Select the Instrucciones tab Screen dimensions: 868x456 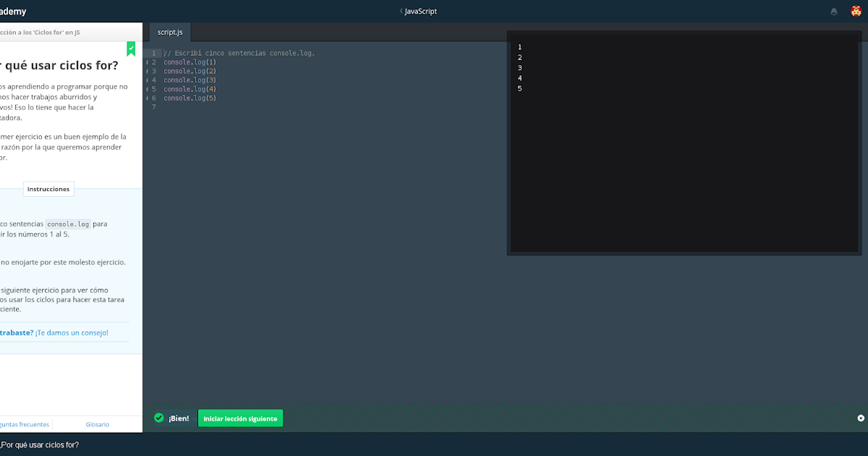tap(48, 188)
